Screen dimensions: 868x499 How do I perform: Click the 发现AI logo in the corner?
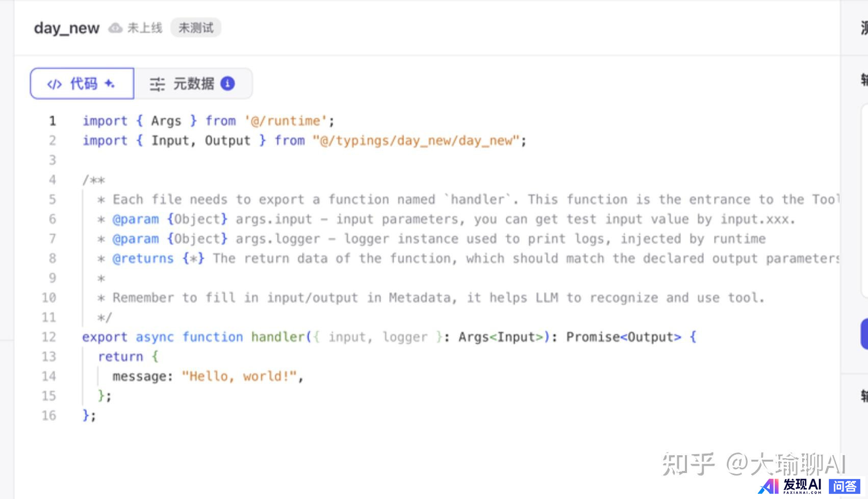coord(790,485)
